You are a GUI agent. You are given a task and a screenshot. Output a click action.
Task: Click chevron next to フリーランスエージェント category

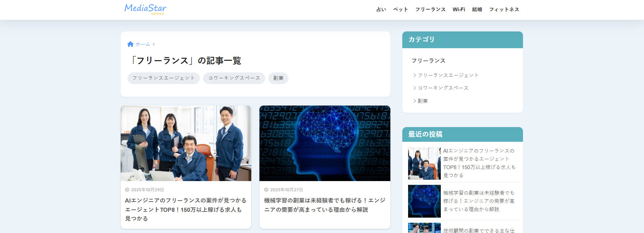point(415,75)
